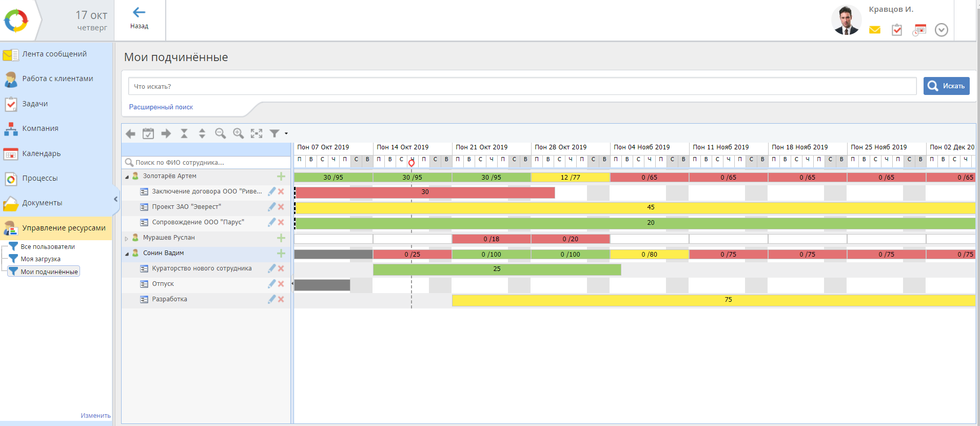This screenshot has height=426, width=980.
Task: Add resource entry for Мурашев Руслан
Action: (281, 238)
